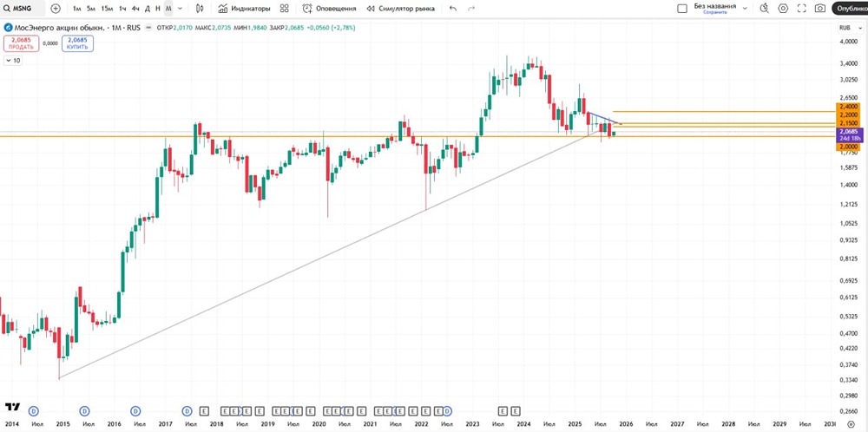868x432 pixels.
Task: Open the Индикаторы indicators dialog
Action: coord(244,9)
